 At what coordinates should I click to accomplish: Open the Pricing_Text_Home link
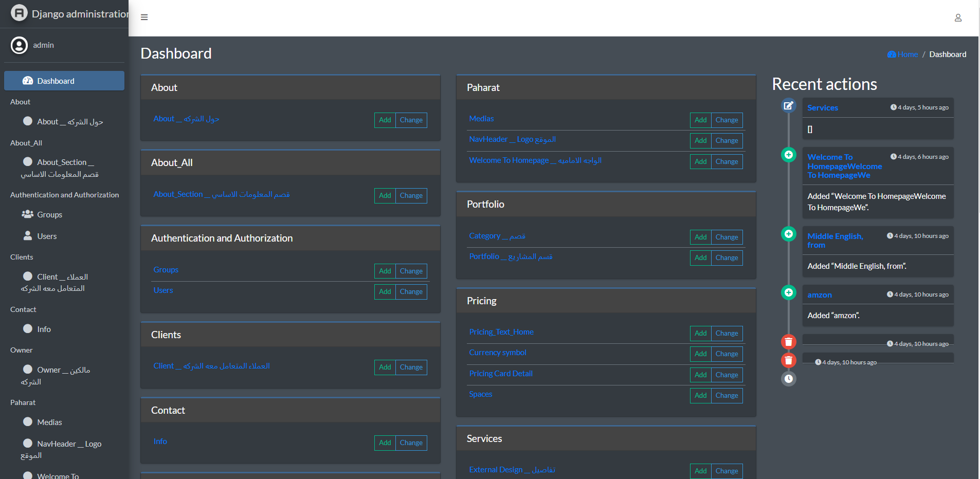click(x=501, y=332)
